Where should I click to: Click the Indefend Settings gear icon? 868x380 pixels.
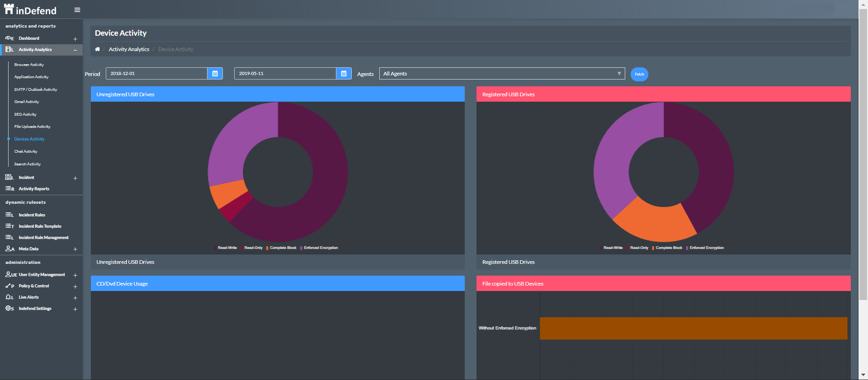(9, 309)
